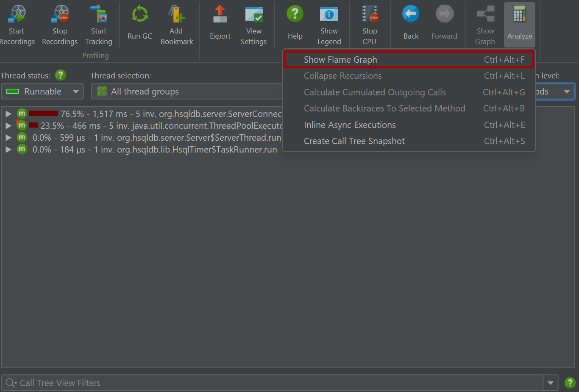Expand the 76.5% ServerConnection tree node
Image resolution: width=579 pixels, height=392 pixels.
click(x=8, y=114)
